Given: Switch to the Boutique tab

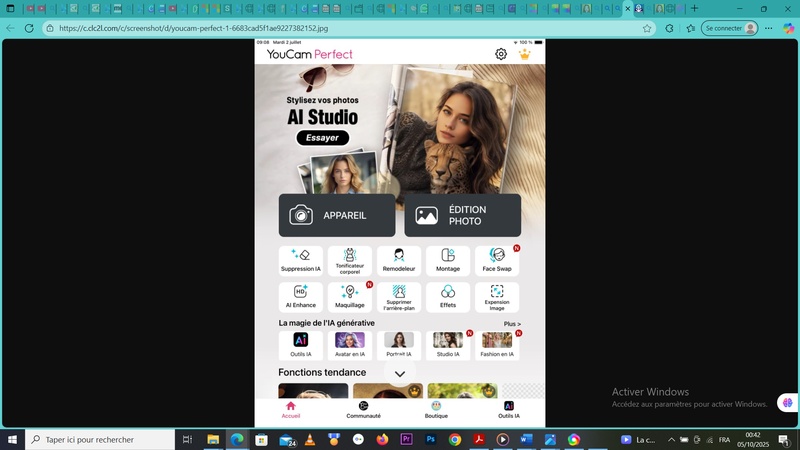Looking at the screenshot, I should point(436,409).
